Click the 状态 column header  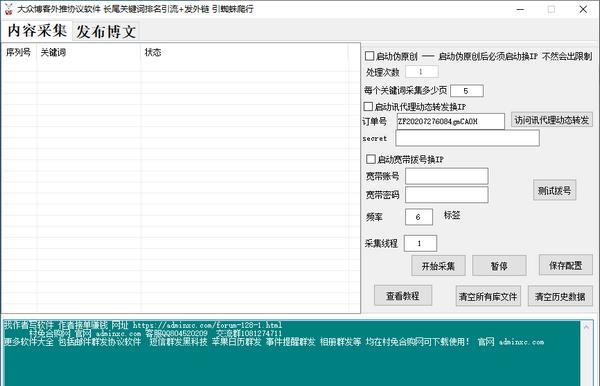245,52
